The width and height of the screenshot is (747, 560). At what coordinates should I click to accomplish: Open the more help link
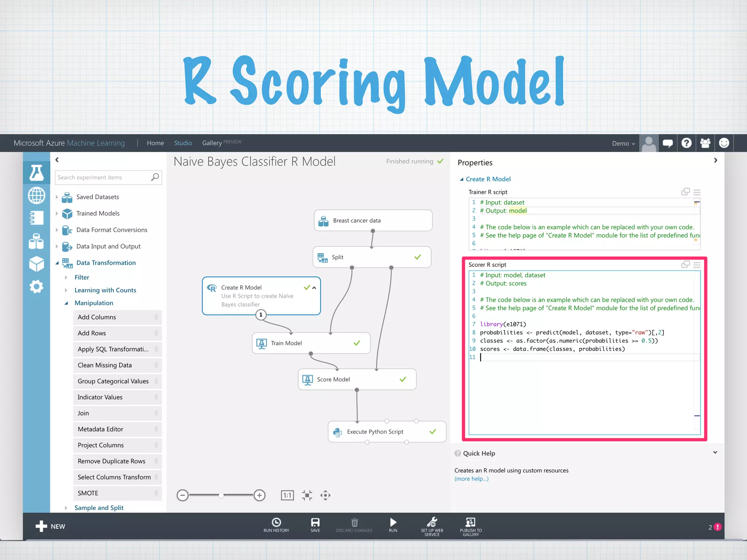coord(471,479)
